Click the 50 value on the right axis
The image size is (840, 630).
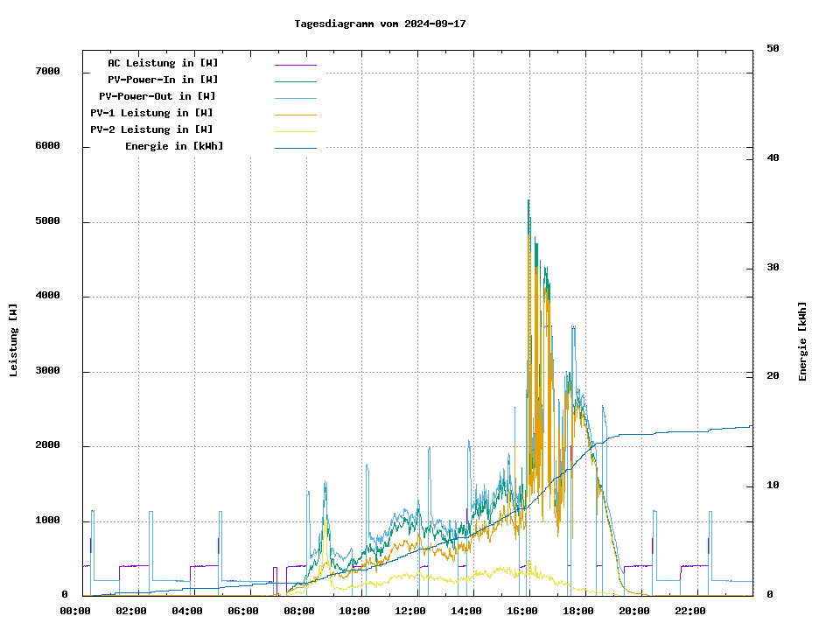[x=773, y=48]
